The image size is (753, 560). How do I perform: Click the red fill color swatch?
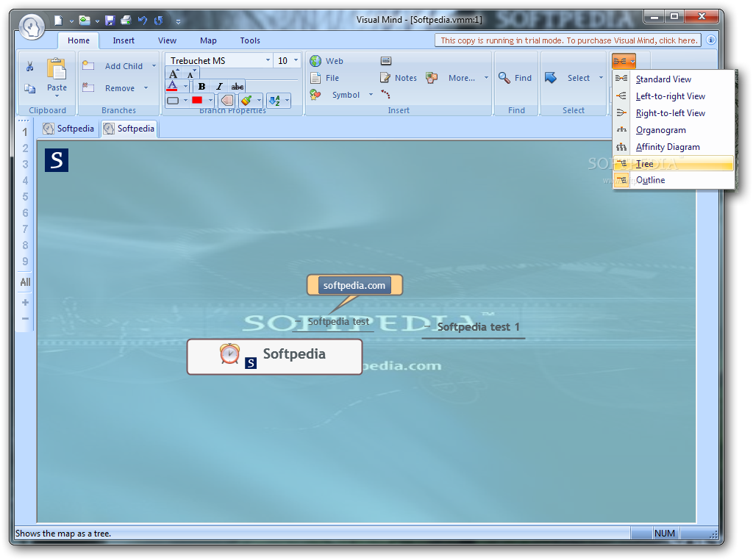pos(197,100)
